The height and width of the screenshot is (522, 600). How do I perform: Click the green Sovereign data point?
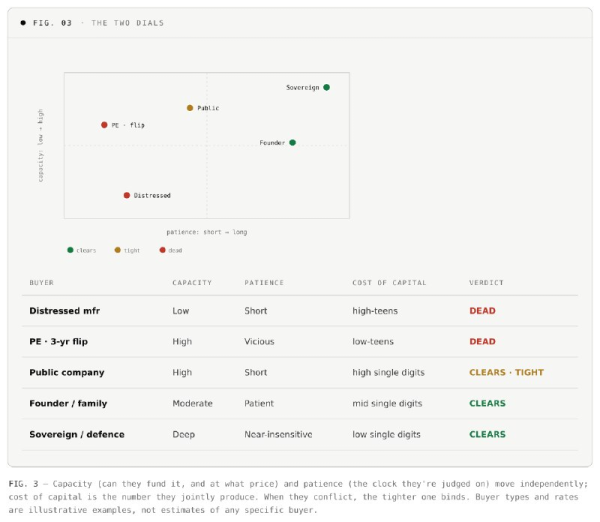point(326,87)
